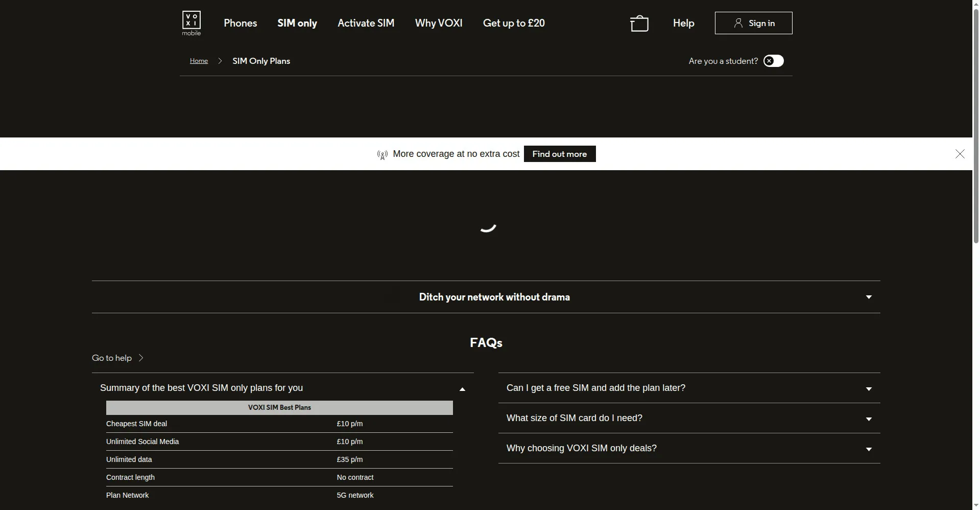The image size is (980, 510).
Task: Click the Sign in button
Action: tap(753, 23)
